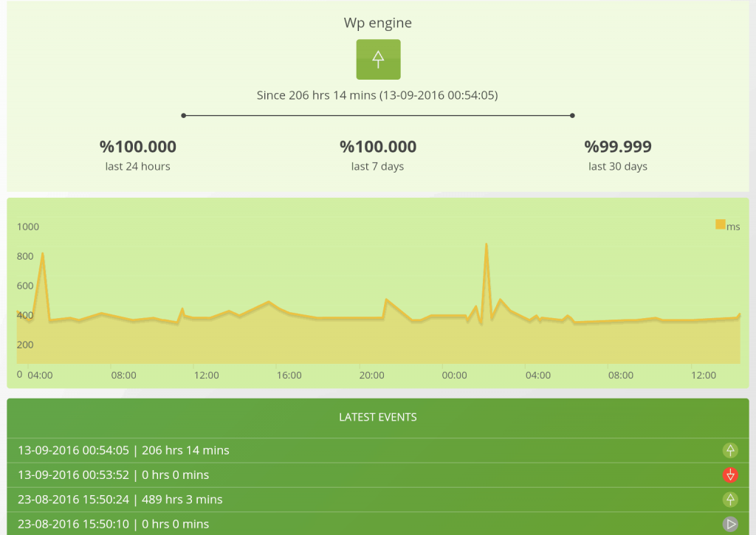Screen dimensions: 756x535
Task: Click the %99.999 last 30 days value
Action: (x=618, y=147)
